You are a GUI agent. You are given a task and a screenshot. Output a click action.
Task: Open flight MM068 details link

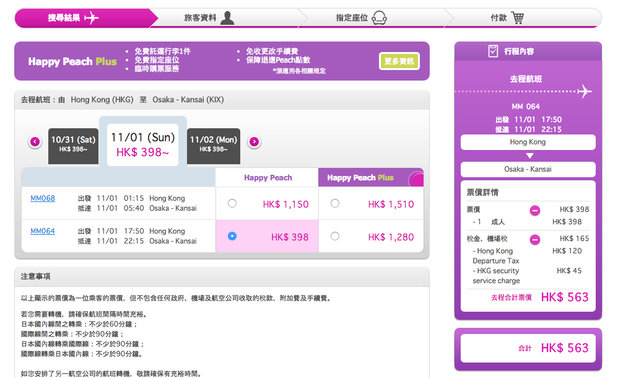(x=43, y=198)
